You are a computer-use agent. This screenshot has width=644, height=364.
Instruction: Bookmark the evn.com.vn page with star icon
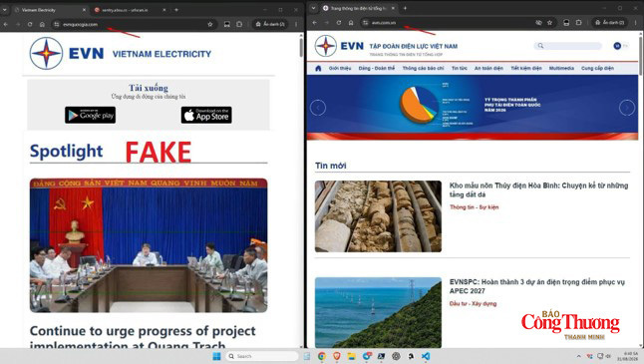549,23
